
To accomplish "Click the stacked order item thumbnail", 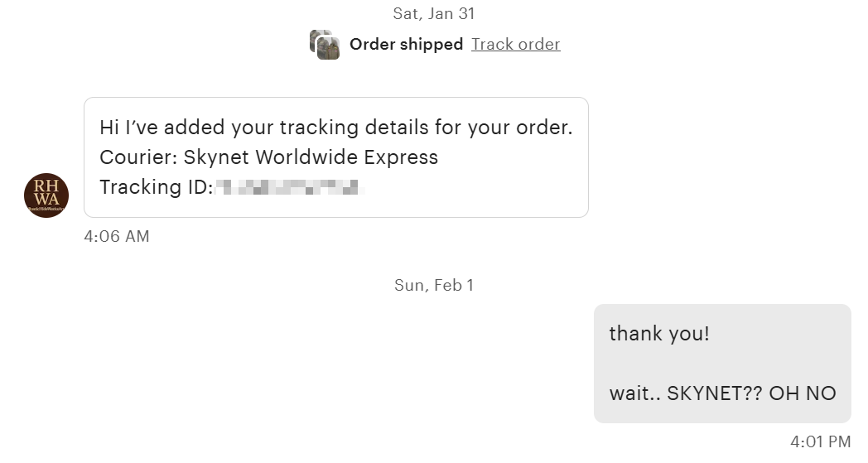I will click(x=325, y=45).
